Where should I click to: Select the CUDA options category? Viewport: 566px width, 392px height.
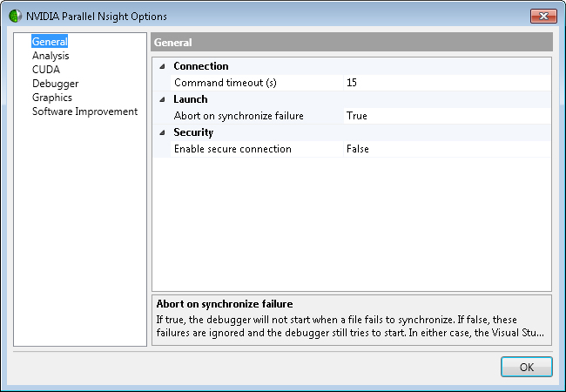[x=46, y=70]
